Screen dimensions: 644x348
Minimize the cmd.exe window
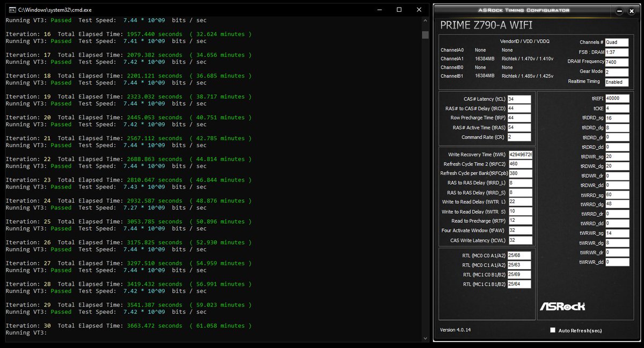[x=379, y=10]
